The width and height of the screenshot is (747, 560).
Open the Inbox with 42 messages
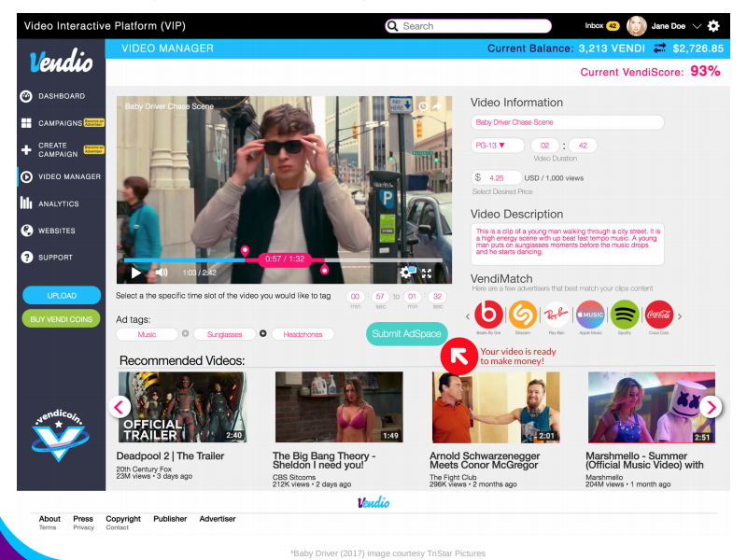click(601, 26)
